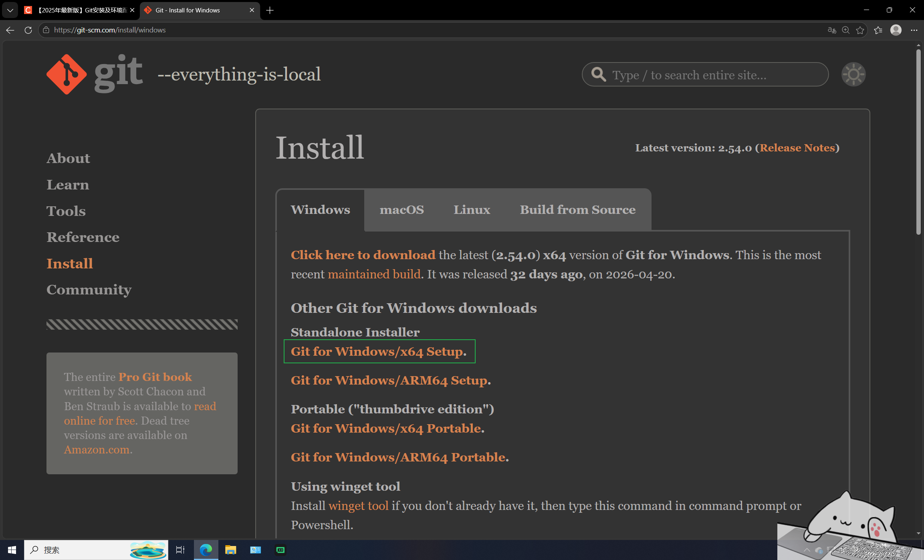The image size is (924, 560).
Task: Open Task View on the taskbar
Action: 180,550
